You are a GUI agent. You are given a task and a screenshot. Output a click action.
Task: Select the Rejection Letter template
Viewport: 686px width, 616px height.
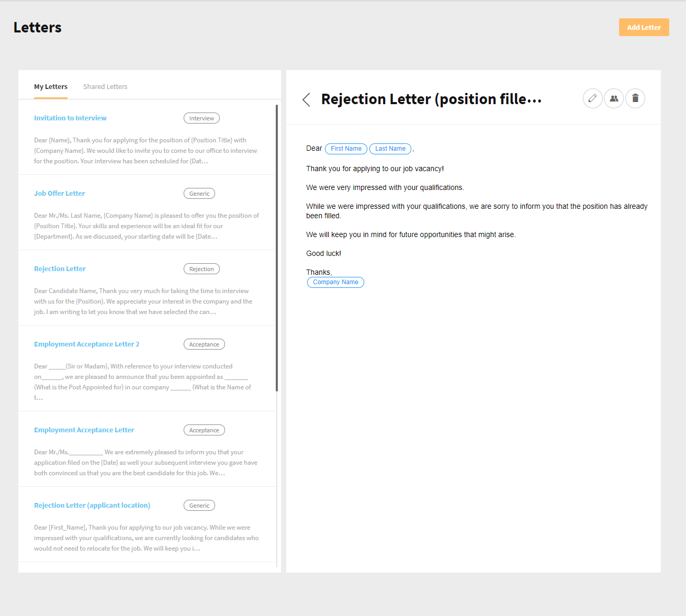(60, 268)
